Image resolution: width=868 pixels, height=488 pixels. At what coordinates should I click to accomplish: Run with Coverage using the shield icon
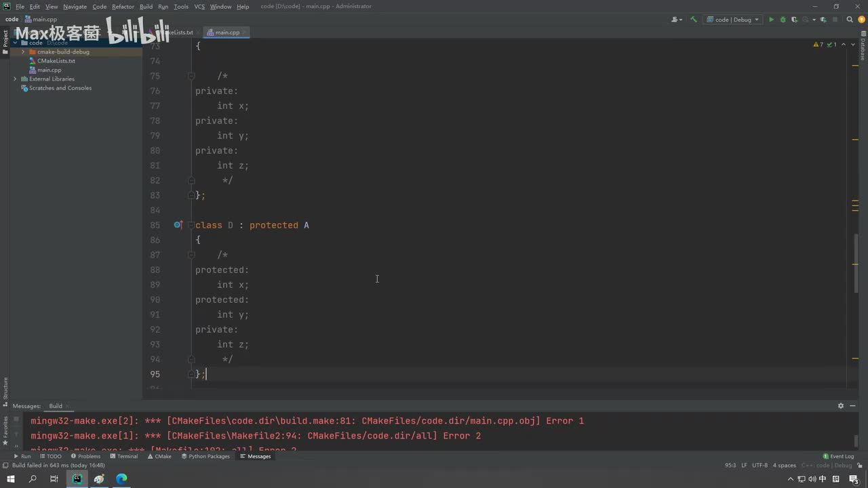pyautogui.click(x=794, y=20)
